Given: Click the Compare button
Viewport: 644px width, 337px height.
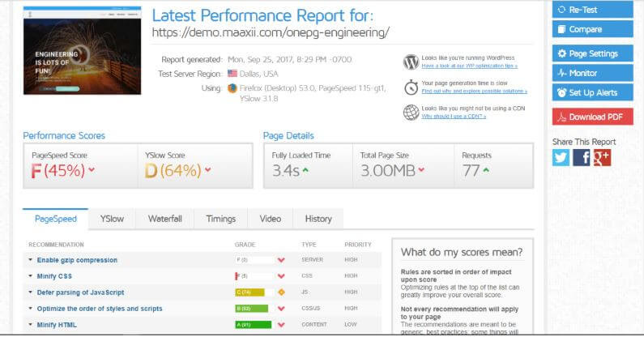Looking at the screenshot, I should 593,29.
